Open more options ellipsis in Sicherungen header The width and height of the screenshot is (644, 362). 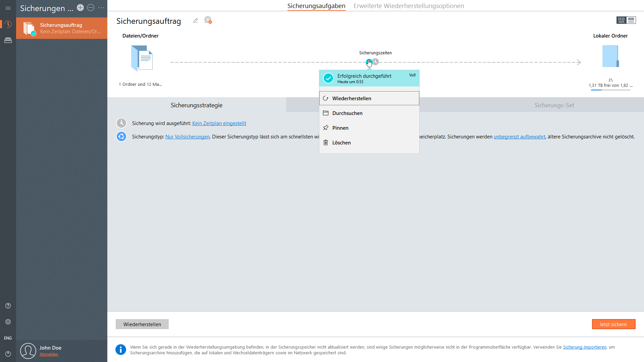[x=101, y=8]
